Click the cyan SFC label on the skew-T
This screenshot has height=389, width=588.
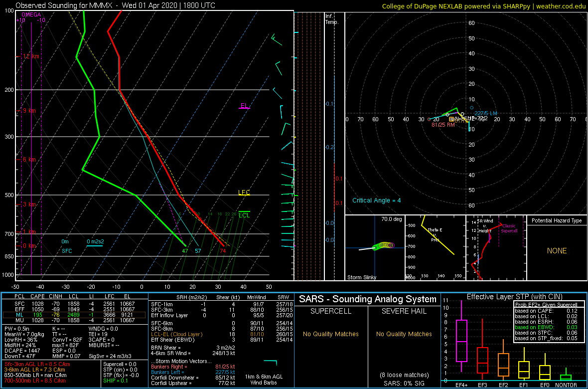[67, 250]
